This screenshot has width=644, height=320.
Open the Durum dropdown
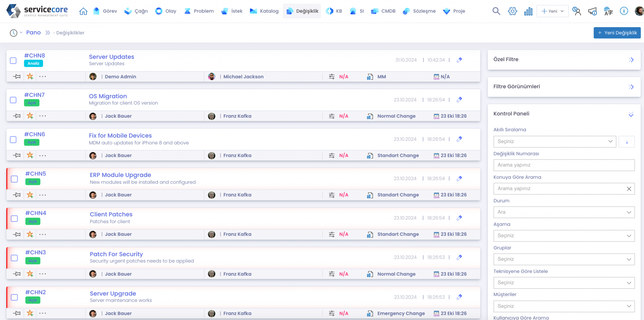pyautogui.click(x=563, y=212)
